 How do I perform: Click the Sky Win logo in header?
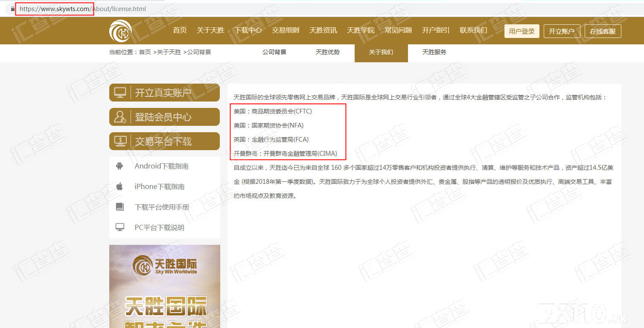click(120, 31)
